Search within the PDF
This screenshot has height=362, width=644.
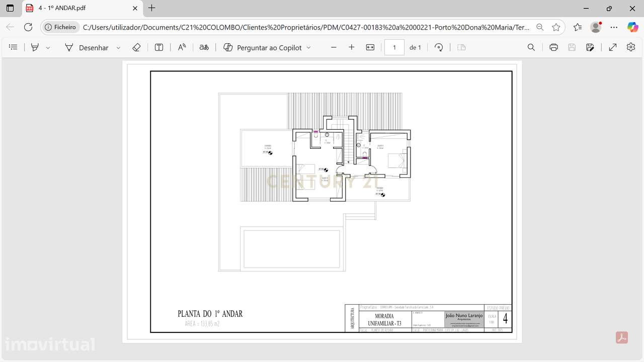pyautogui.click(x=531, y=47)
